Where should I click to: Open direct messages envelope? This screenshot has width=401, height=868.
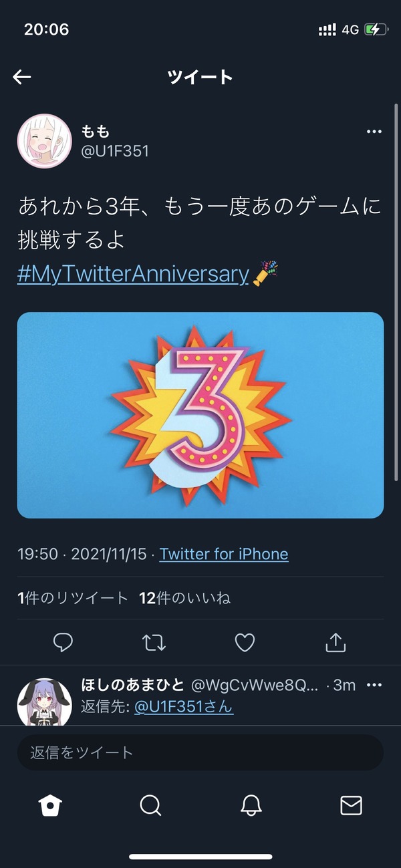pyautogui.click(x=351, y=806)
